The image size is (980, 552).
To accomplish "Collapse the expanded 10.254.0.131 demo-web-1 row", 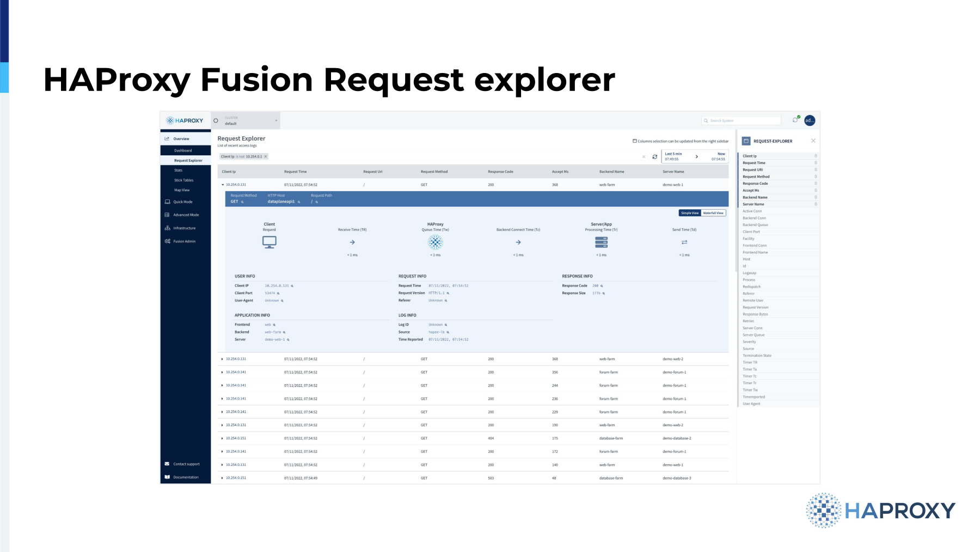I will [x=223, y=185].
